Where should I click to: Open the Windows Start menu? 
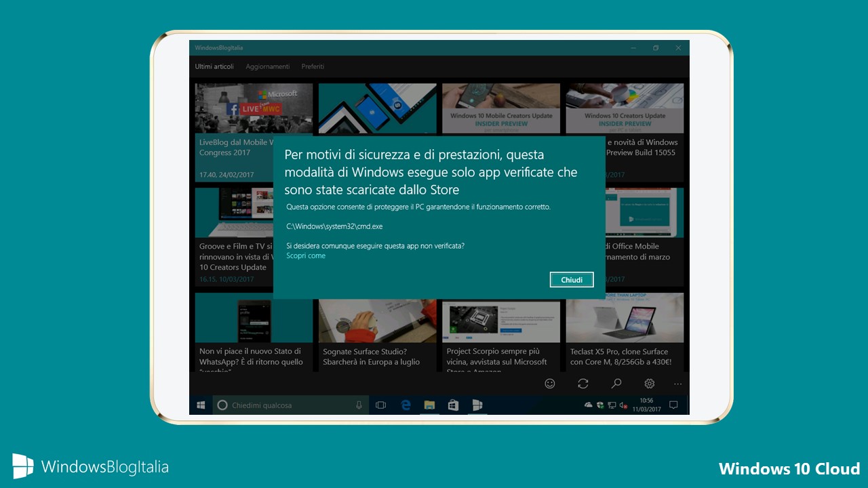pos(201,405)
